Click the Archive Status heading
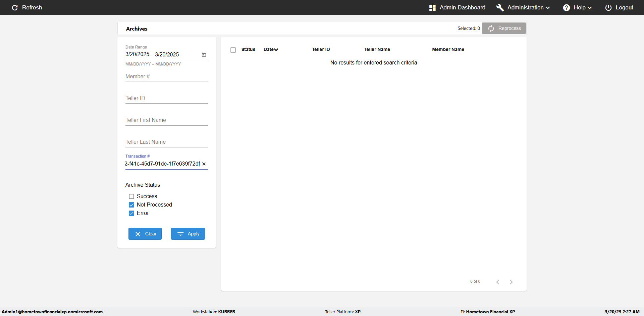Viewport: 644px width, 316px height. (143, 185)
